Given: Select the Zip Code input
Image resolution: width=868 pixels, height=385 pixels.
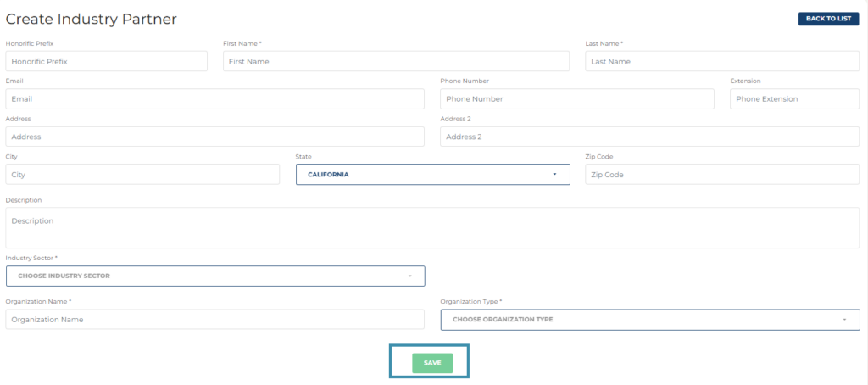Looking at the screenshot, I should [x=722, y=175].
